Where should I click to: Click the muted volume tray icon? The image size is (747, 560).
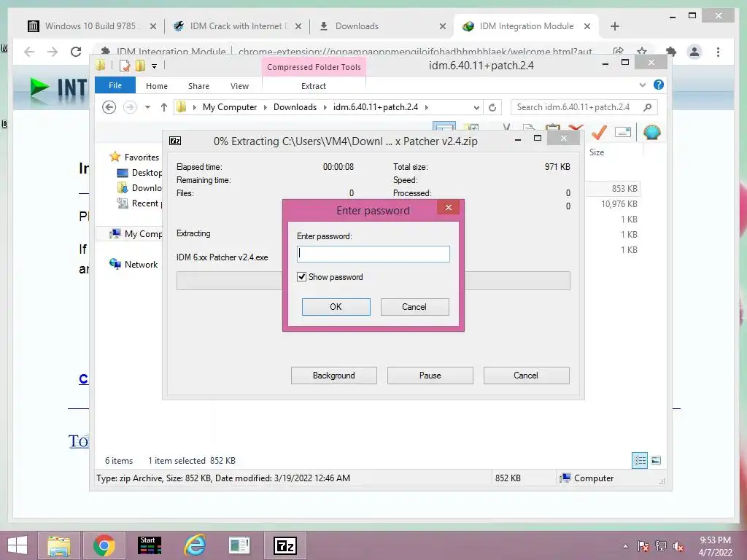tap(678, 546)
